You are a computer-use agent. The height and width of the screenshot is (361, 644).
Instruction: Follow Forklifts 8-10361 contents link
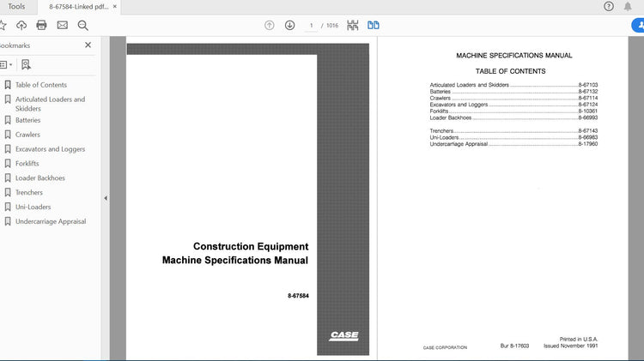(513, 111)
